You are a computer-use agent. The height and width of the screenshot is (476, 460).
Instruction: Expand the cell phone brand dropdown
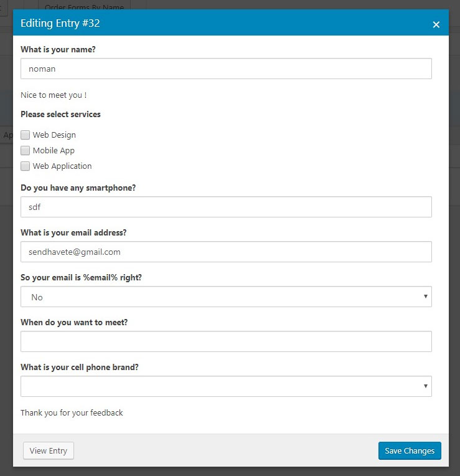(226, 386)
